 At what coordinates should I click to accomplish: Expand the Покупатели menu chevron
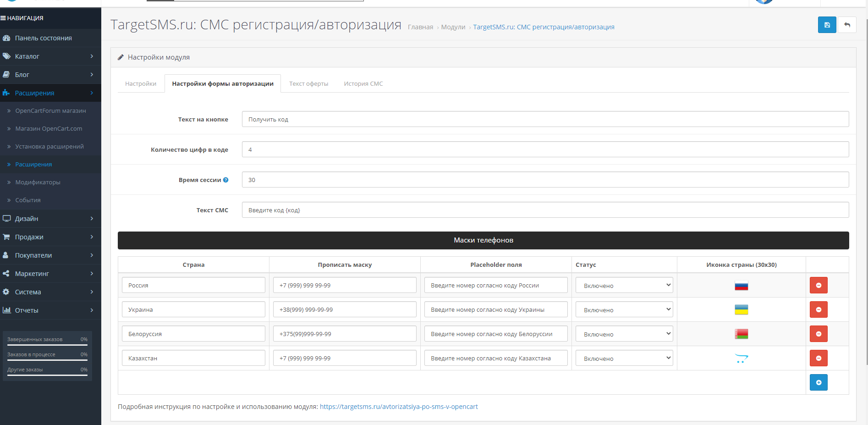point(92,255)
